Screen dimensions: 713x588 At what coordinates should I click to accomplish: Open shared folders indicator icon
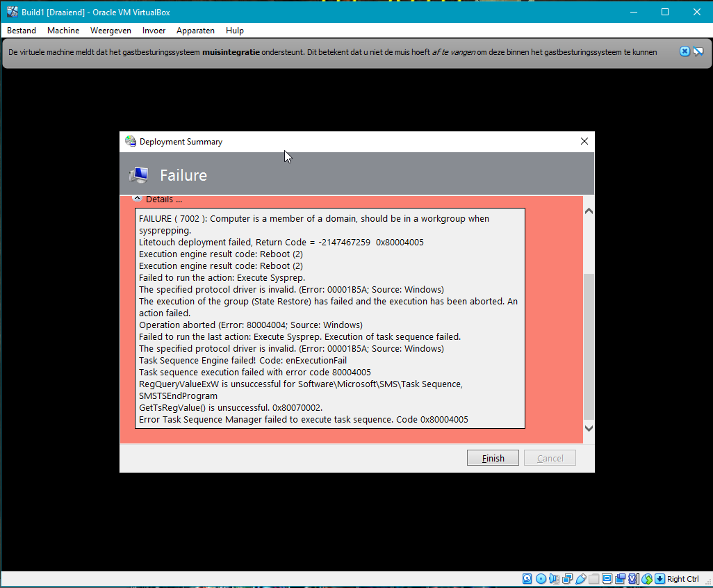click(x=594, y=578)
